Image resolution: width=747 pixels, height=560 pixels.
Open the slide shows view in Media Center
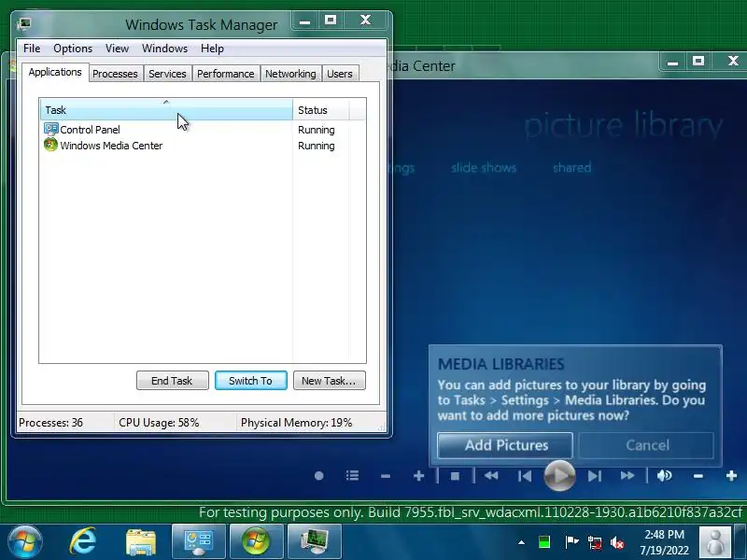click(x=484, y=168)
